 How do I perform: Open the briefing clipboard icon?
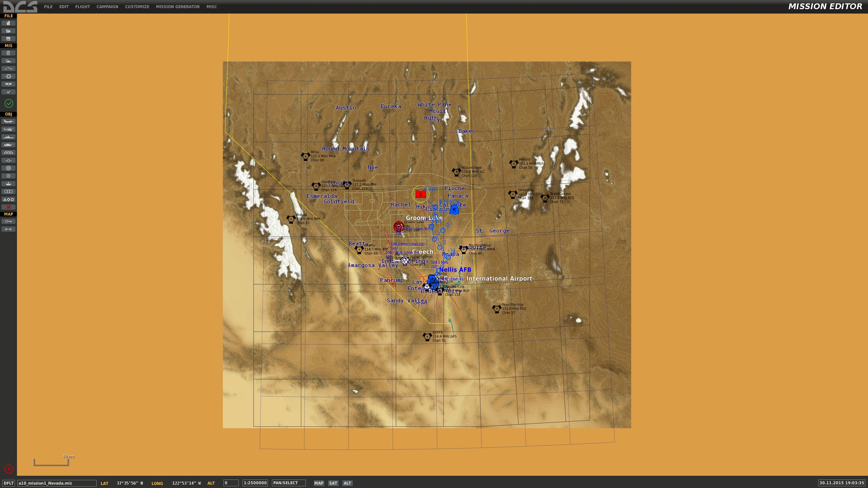coord(8,53)
